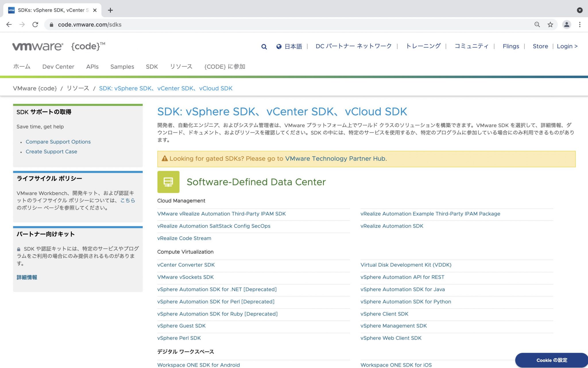Click the site search magnifier icon
This screenshot has height=368, width=588.
click(264, 47)
